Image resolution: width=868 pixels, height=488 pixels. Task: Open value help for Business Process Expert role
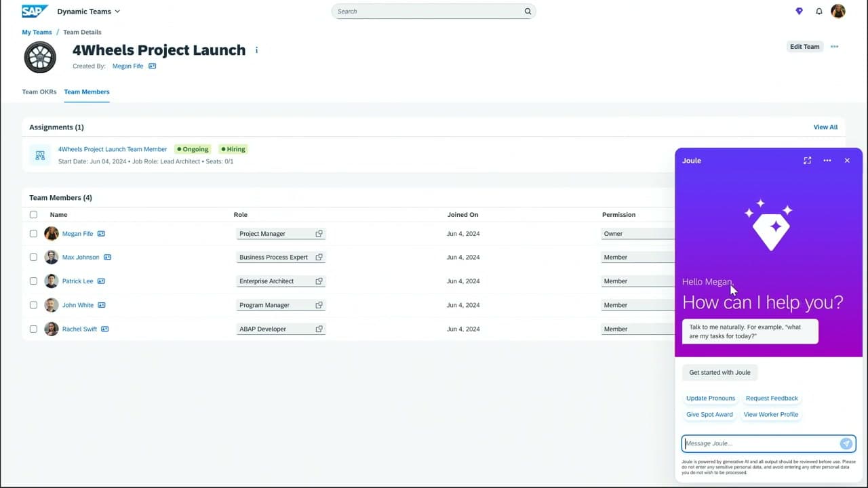tap(319, 258)
